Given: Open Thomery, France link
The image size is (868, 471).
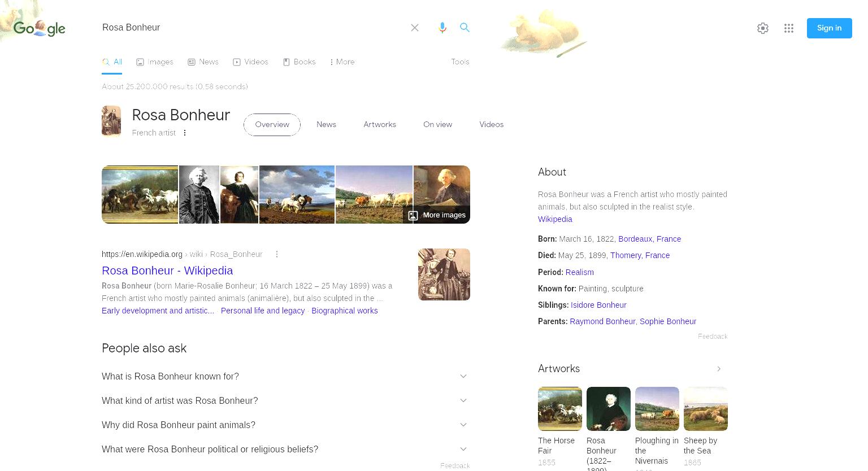Looking at the screenshot, I should coord(640,255).
